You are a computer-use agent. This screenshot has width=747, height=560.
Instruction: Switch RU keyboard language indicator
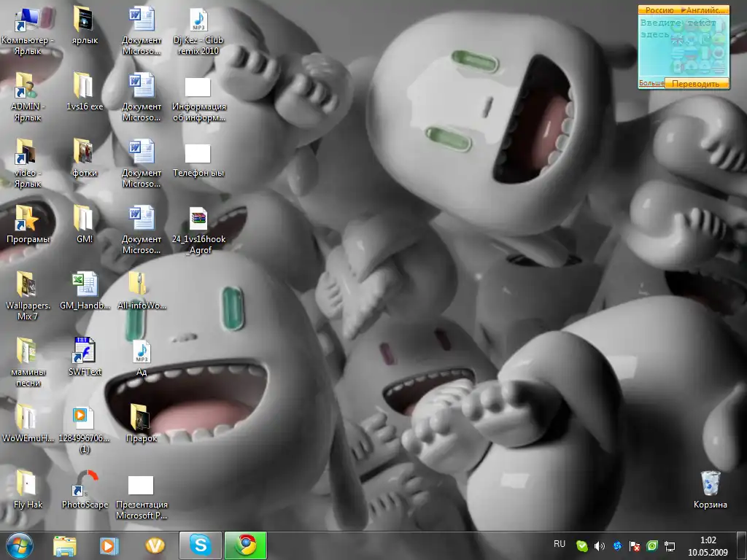(x=560, y=544)
